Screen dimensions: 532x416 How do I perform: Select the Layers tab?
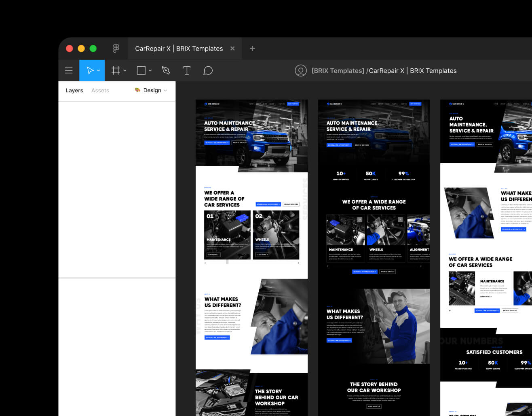click(x=74, y=90)
